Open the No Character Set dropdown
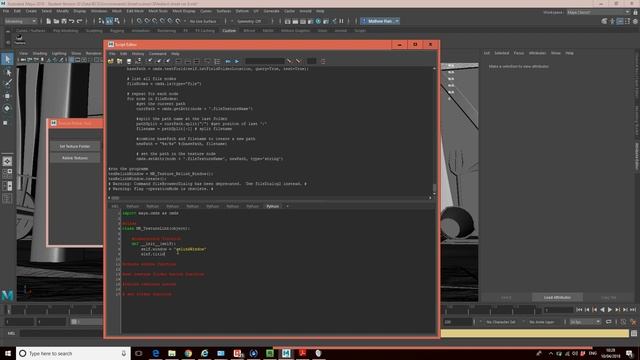The image size is (640, 360). (501, 322)
